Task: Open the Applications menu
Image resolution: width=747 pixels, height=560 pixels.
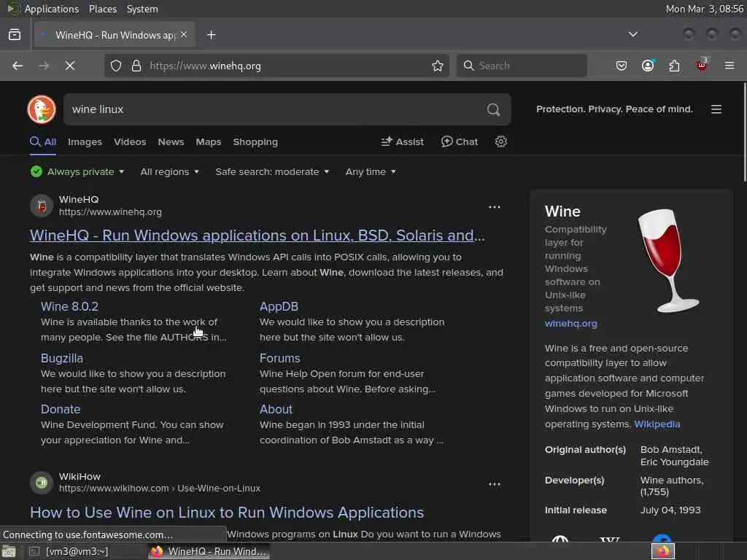Action: coord(52,9)
